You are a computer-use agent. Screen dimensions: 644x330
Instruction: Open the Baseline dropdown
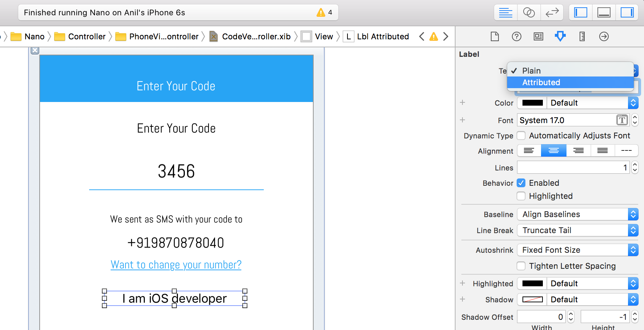click(x=577, y=214)
